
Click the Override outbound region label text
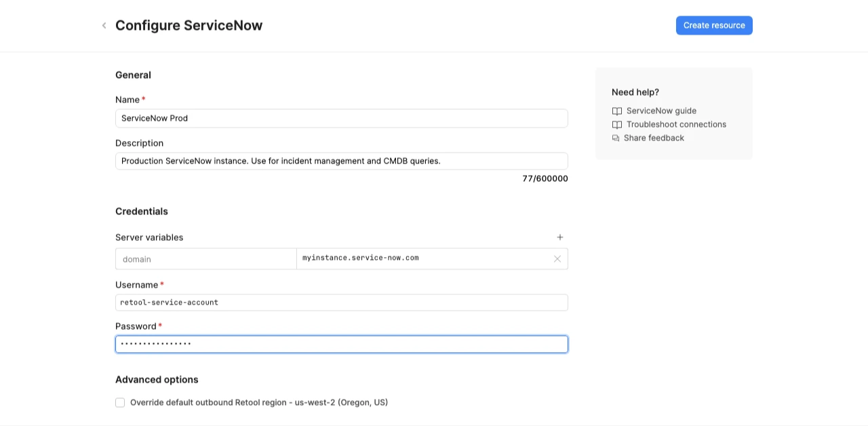[x=258, y=403]
